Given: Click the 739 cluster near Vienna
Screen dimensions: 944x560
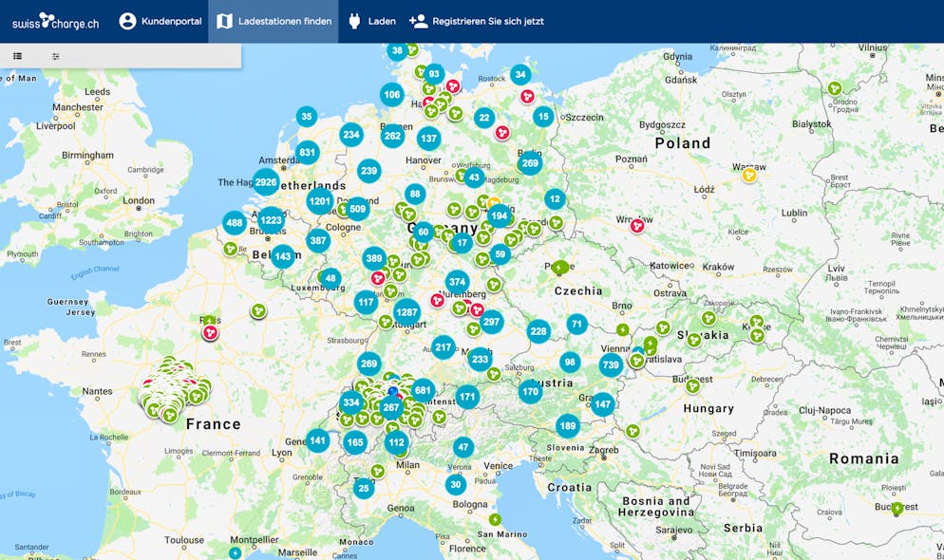Looking at the screenshot, I should 611,364.
